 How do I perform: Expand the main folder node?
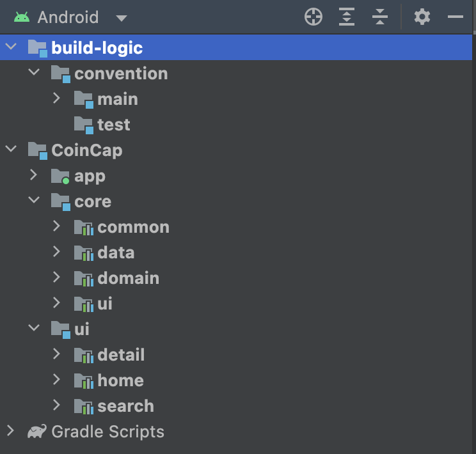coord(56,98)
